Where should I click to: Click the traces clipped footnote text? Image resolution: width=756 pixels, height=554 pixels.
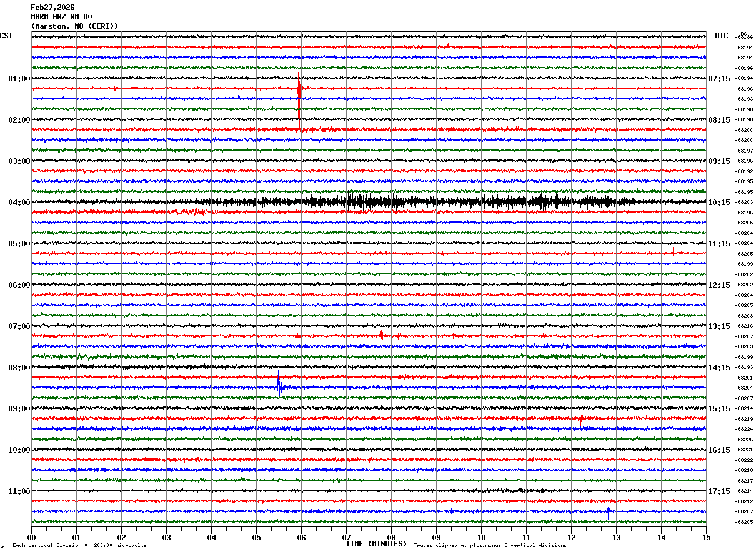(490, 545)
